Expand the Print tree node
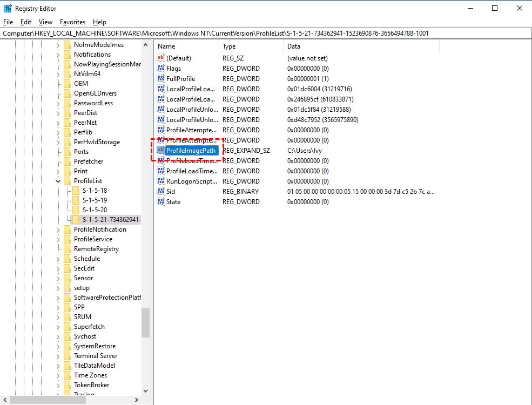The width and height of the screenshot is (532, 405). (58, 172)
